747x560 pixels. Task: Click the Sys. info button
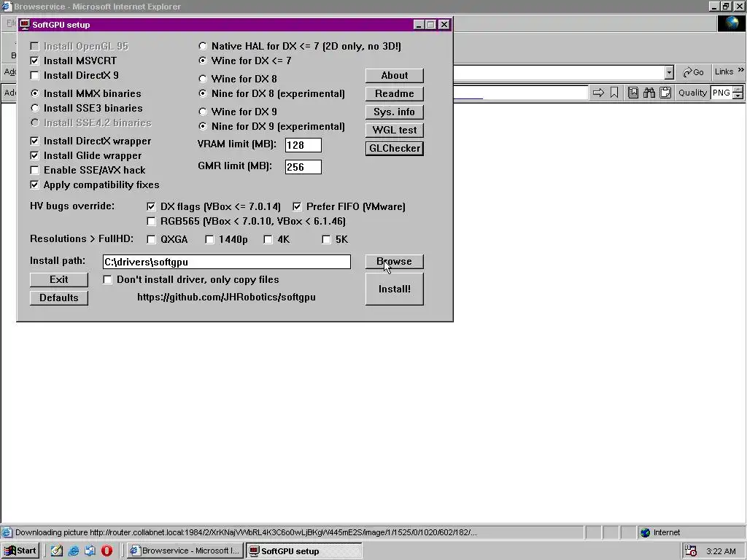click(395, 112)
